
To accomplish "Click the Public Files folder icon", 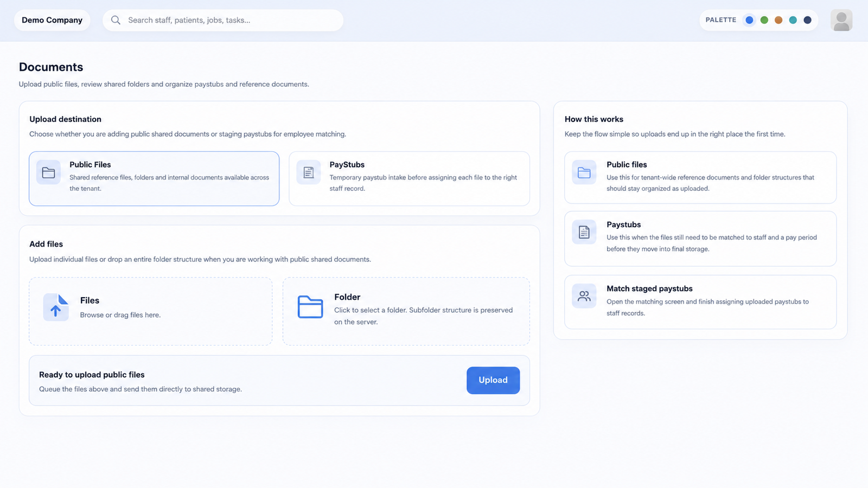I will coord(49,172).
